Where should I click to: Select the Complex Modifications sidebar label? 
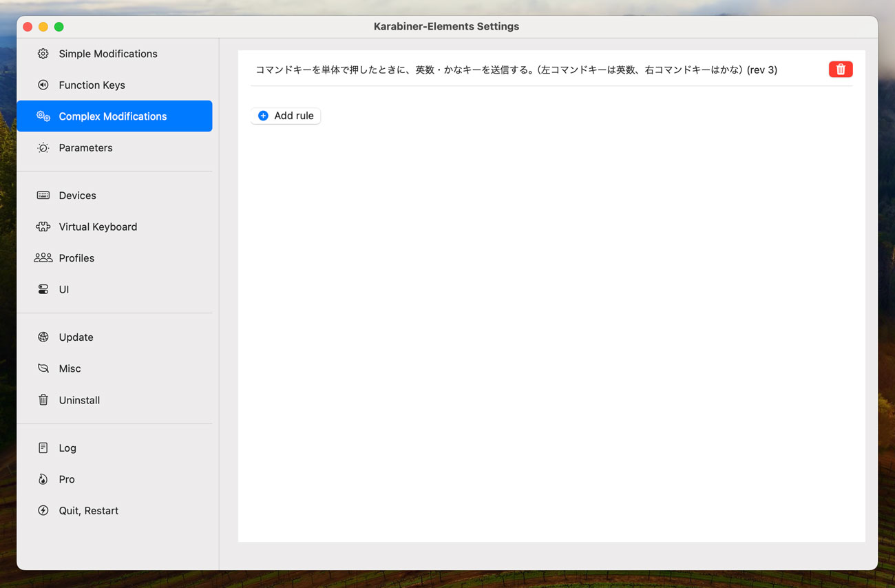(113, 116)
